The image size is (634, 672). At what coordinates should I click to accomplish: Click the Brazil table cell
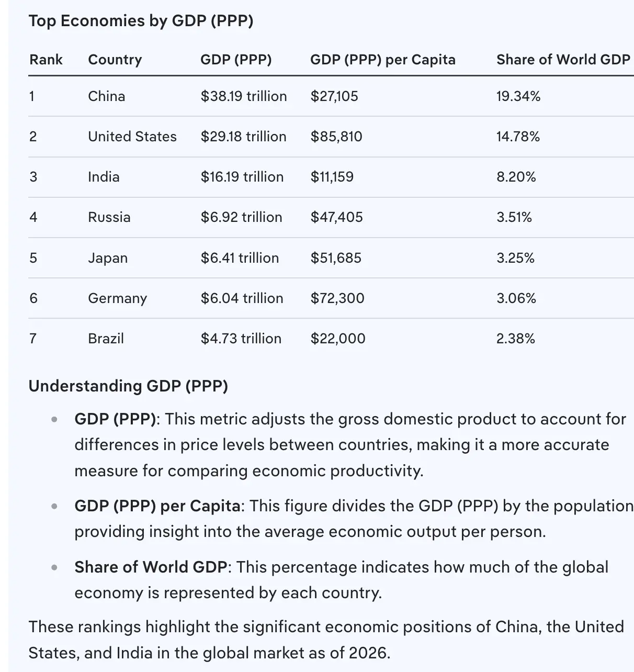pos(106,339)
